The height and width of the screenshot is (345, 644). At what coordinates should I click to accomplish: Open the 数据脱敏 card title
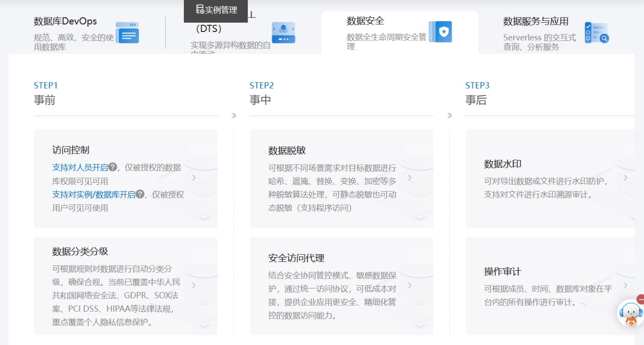287,150
